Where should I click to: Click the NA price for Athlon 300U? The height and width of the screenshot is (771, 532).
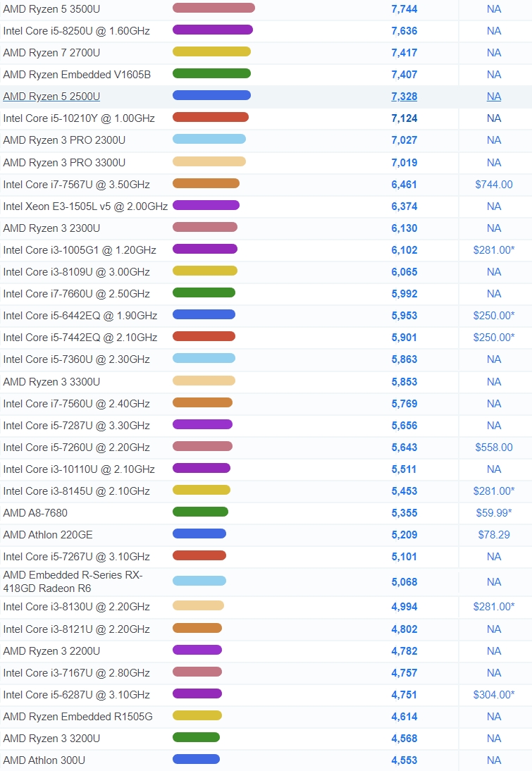[494, 760]
